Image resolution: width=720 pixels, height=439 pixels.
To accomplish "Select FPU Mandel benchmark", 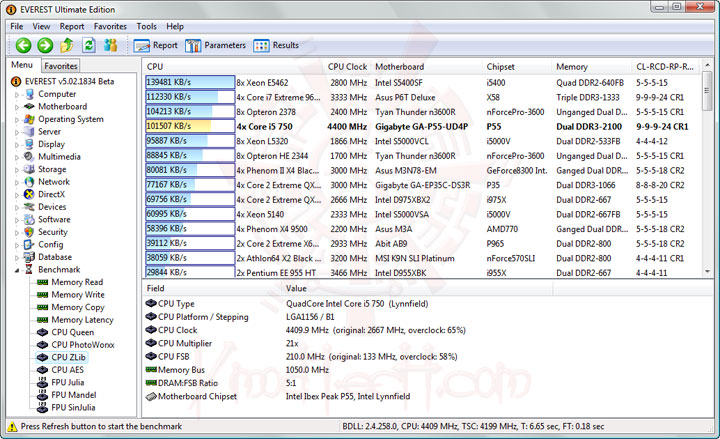I will pos(73,395).
